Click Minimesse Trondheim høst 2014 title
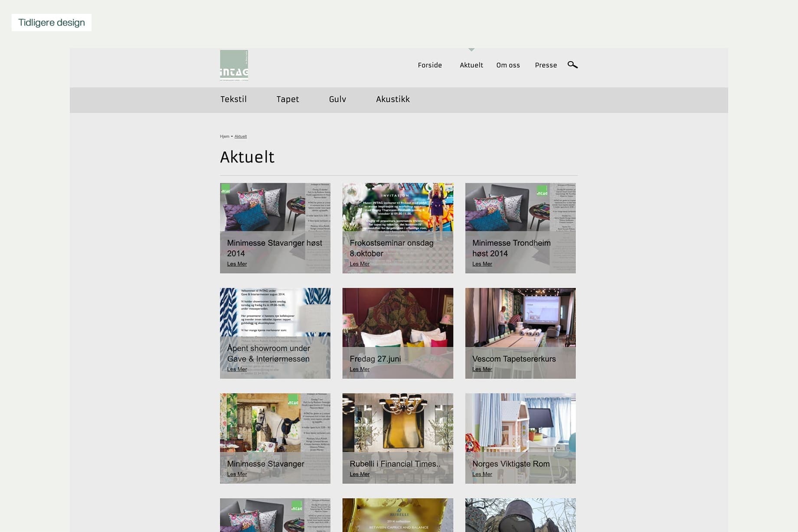 pyautogui.click(x=511, y=248)
